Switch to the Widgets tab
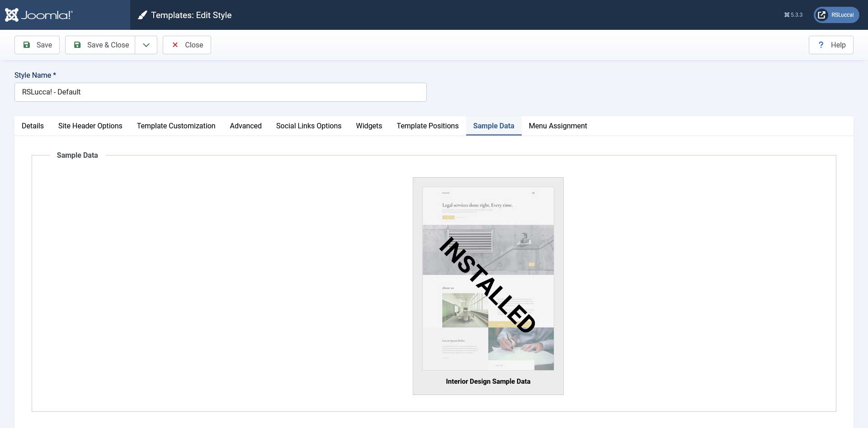Screen dimensions: 868x428 369,126
